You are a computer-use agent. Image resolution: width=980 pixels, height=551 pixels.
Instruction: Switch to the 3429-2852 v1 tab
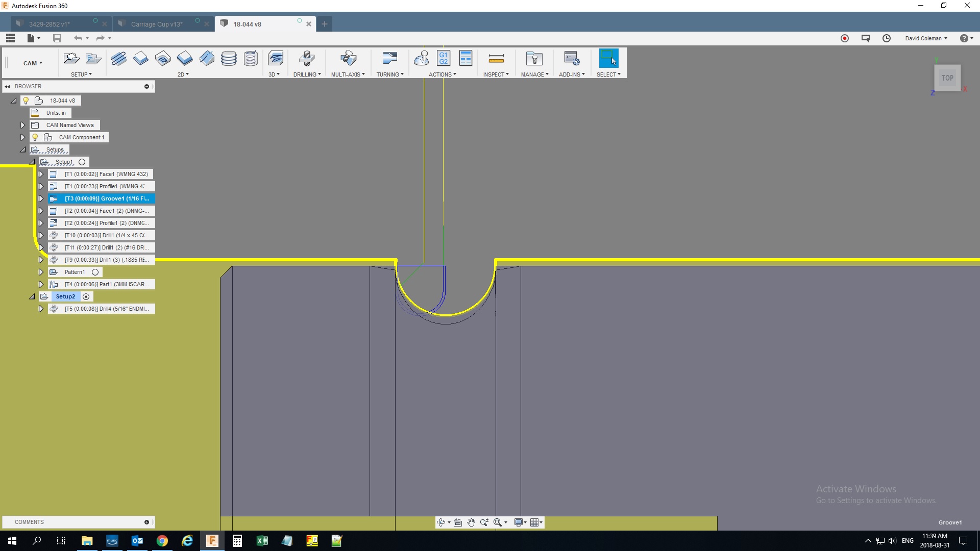click(49, 24)
